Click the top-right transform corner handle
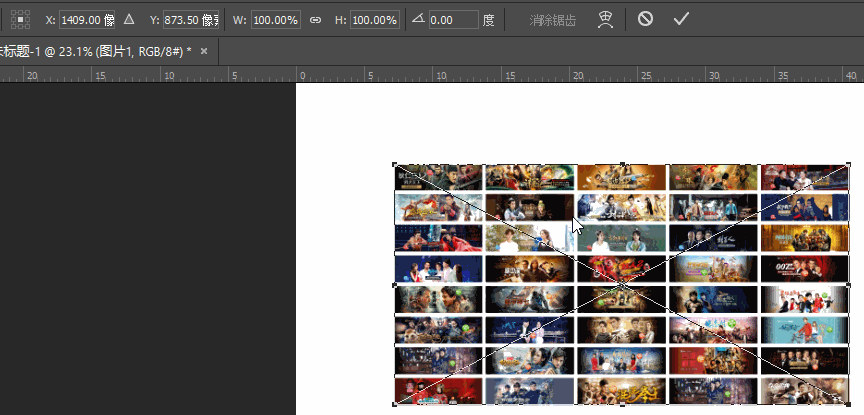Image resolution: width=864 pixels, height=415 pixels. (x=848, y=164)
